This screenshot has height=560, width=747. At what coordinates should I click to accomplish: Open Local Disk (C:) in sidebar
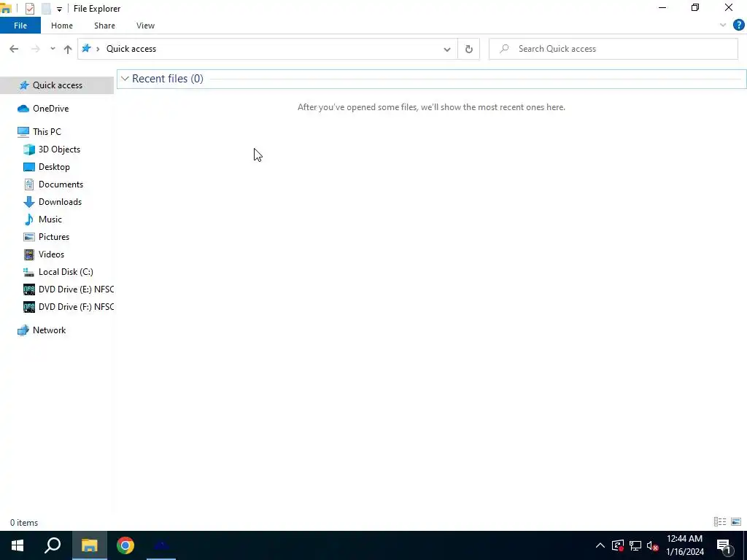click(x=65, y=272)
